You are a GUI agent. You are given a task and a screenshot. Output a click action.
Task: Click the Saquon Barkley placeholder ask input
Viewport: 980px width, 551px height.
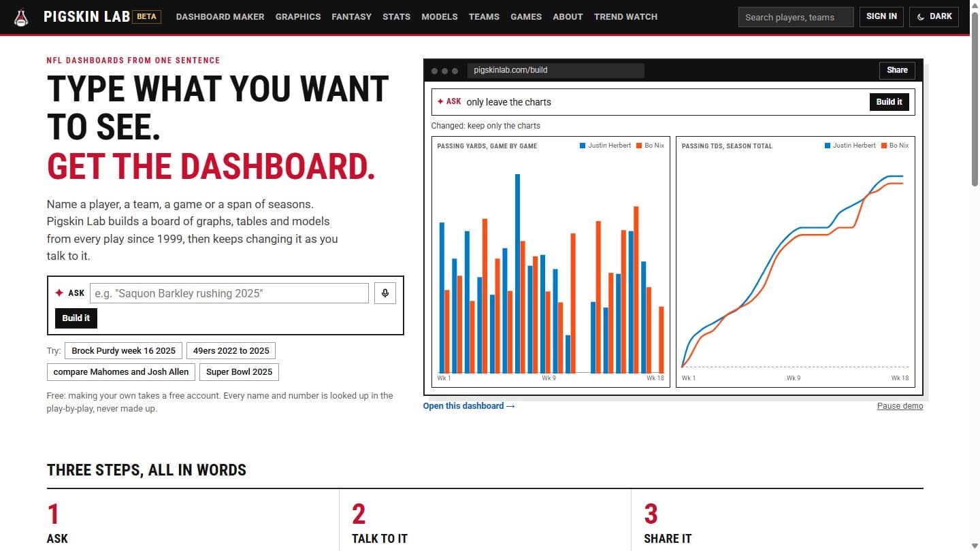(229, 293)
